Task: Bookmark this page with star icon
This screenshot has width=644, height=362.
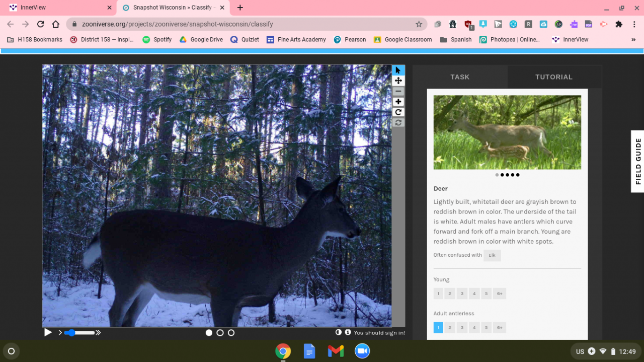Action: pos(419,24)
